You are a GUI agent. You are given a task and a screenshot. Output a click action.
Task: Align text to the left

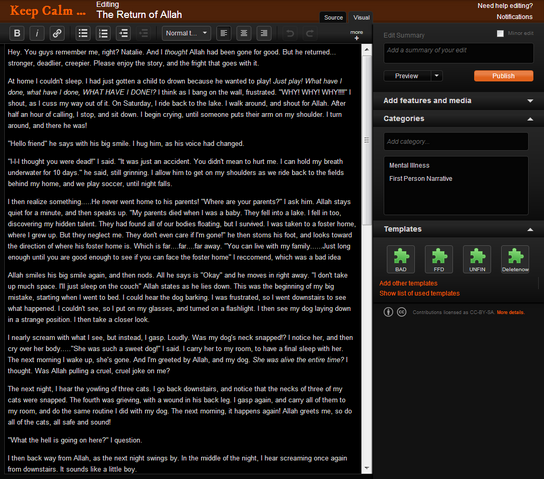pos(224,34)
